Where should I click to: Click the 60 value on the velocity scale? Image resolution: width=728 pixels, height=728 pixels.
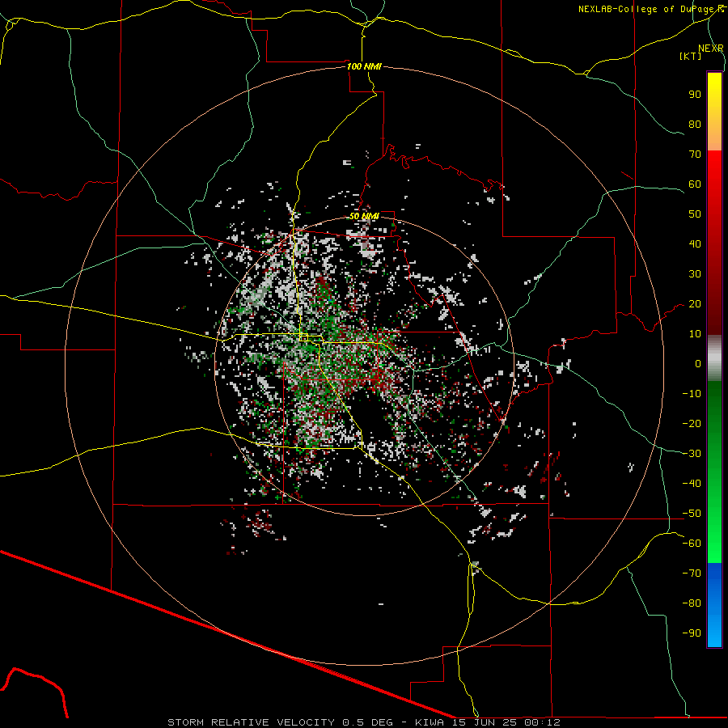click(x=695, y=184)
